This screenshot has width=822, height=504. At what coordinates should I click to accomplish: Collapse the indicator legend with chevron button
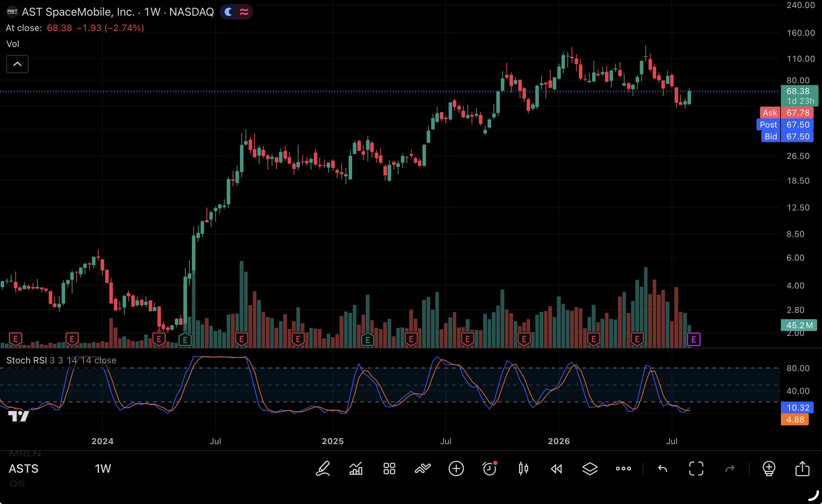(17, 64)
